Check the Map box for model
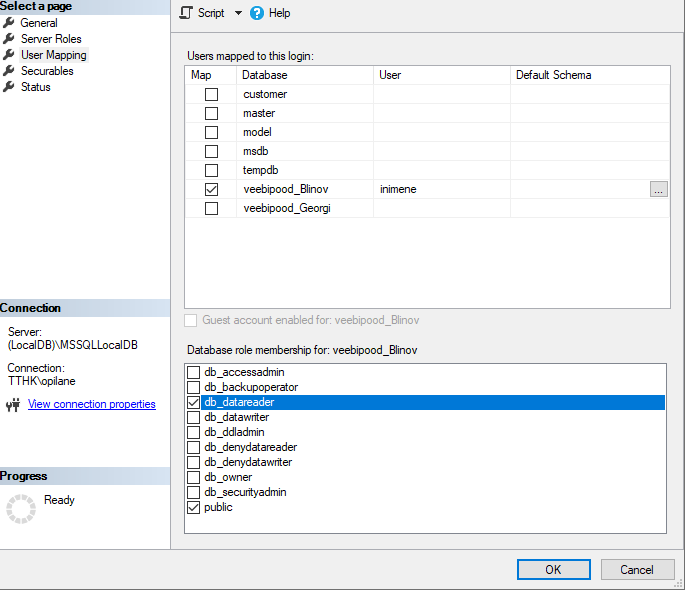This screenshot has height=590, width=685. 211,132
